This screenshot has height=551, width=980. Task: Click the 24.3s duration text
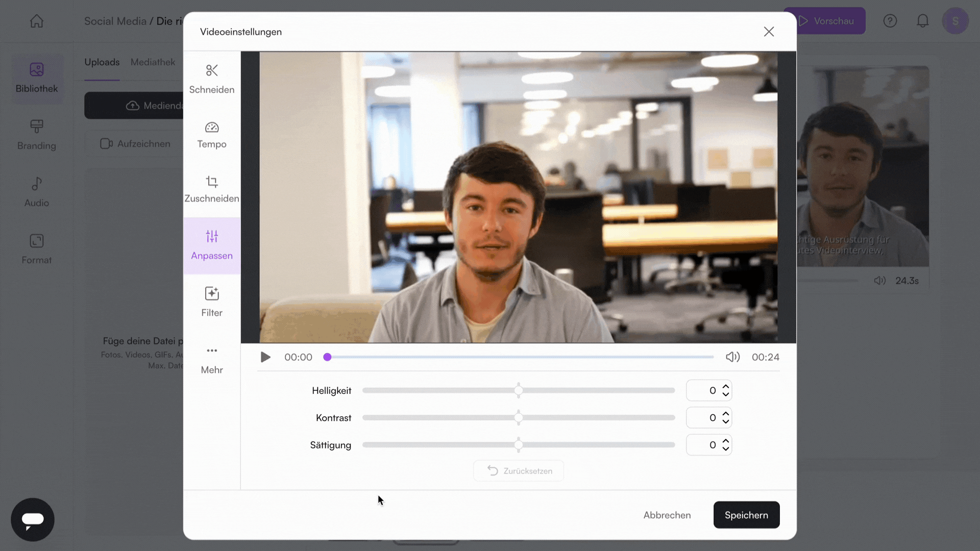click(907, 281)
